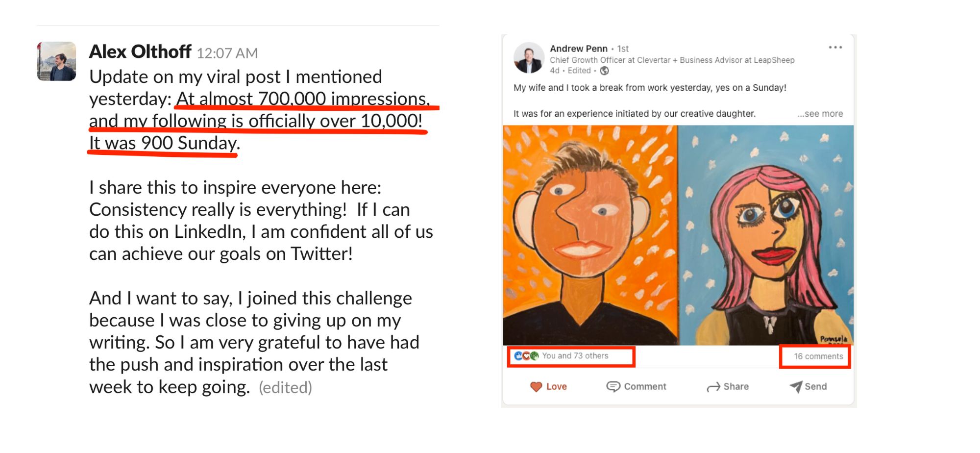980x453 pixels.
Task: Expand post with see more
Action: 820,114
